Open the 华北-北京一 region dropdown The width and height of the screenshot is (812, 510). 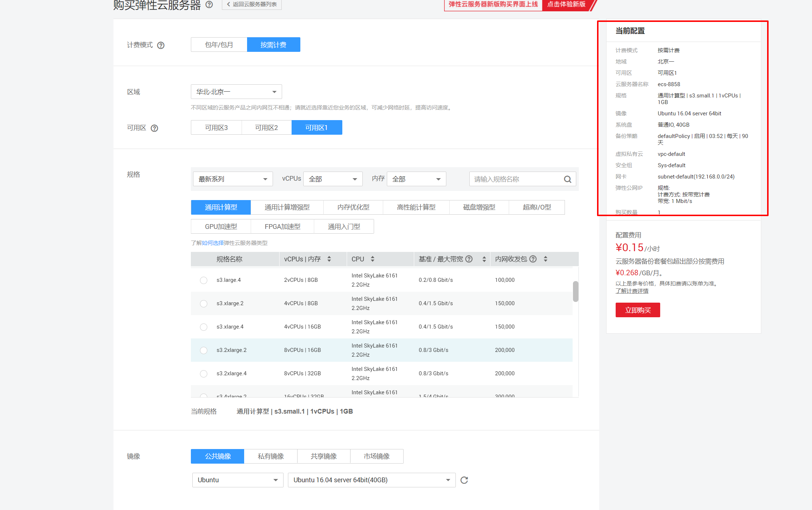(x=236, y=92)
